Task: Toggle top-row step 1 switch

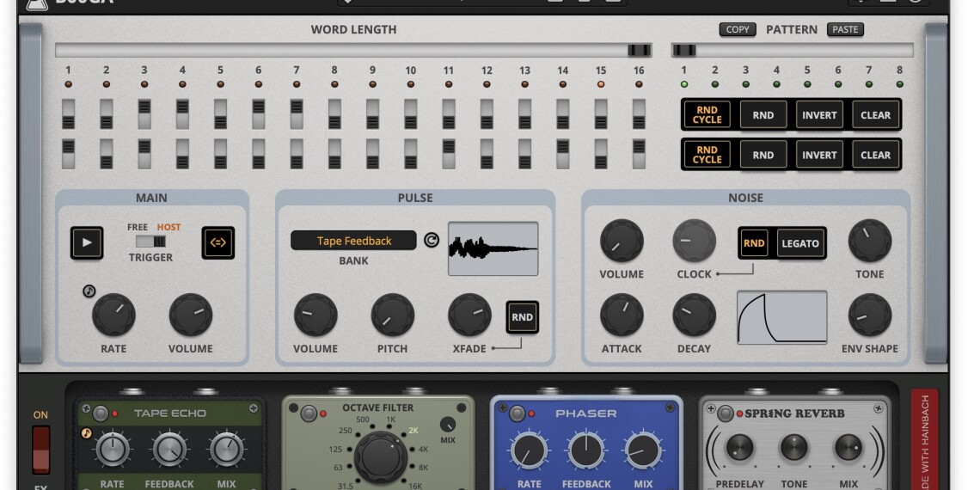Action: [x=68, y=113]
